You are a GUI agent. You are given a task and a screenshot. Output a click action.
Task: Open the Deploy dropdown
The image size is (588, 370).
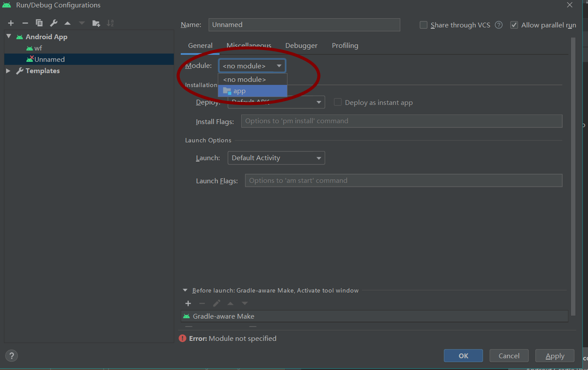point(276,102)
